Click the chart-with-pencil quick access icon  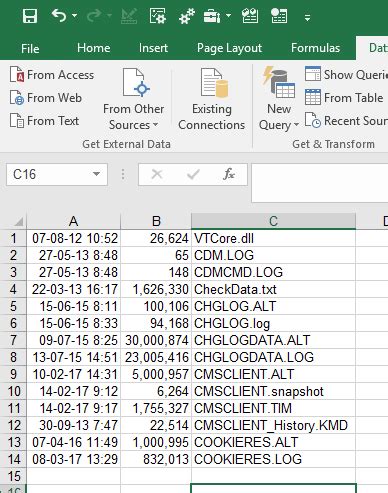pos(129,16)
